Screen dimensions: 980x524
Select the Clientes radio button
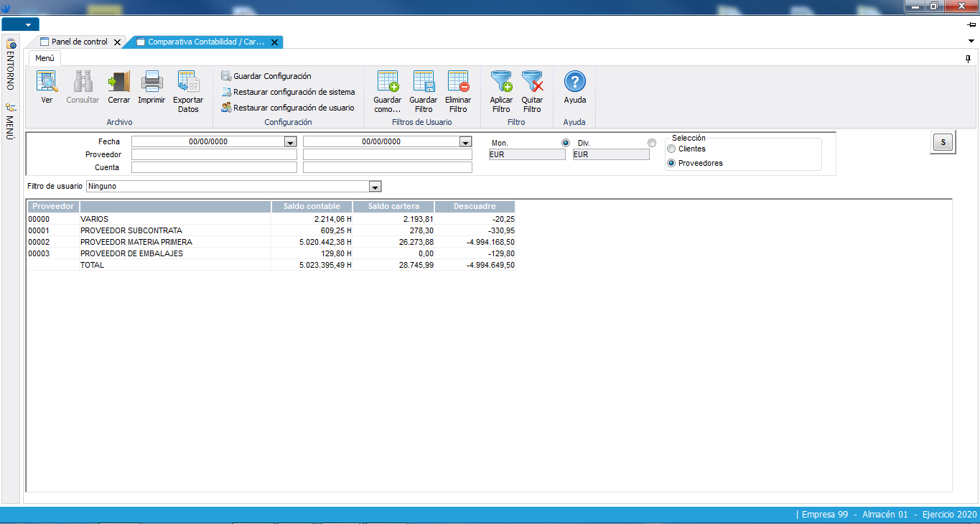[x=671, y=149]
